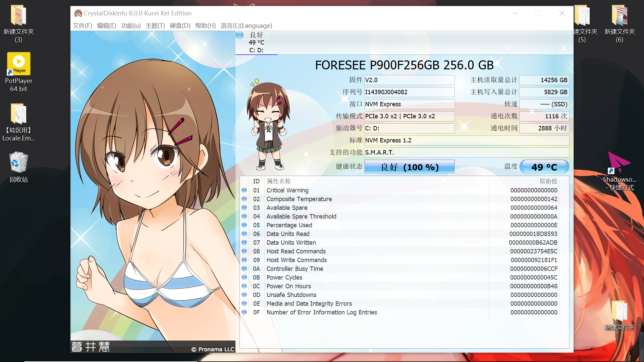
Task: Click status orb for Critical Warning row
Action: tap(245, 190)
